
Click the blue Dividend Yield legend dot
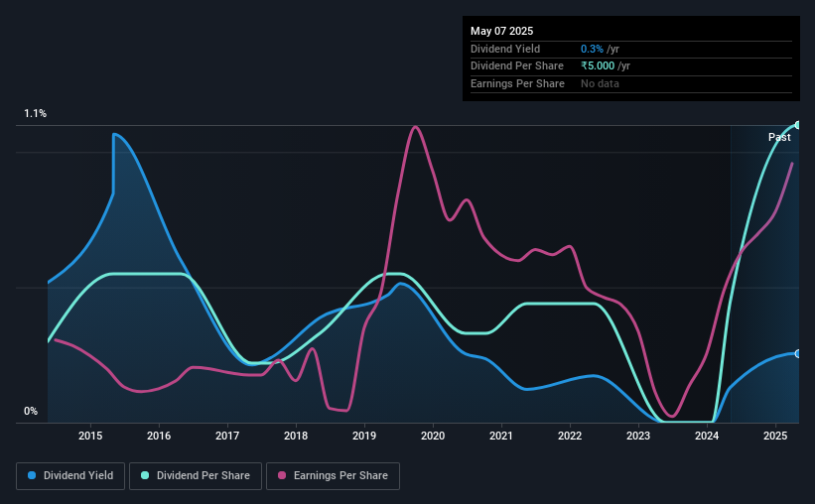[32, 475]
